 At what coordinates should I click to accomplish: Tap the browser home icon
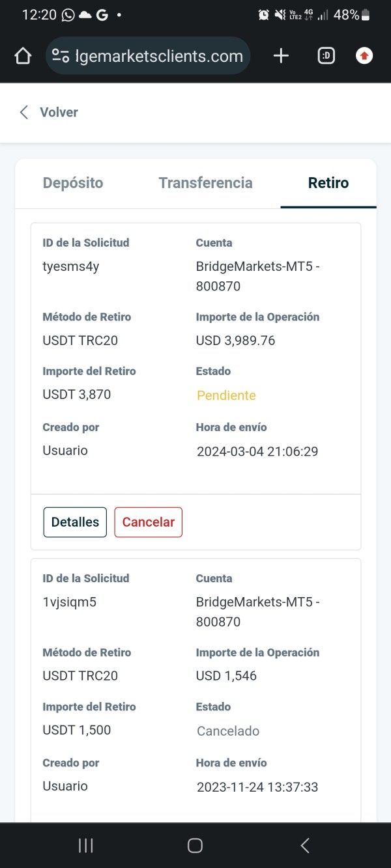pyautogui.click(x=23, y=57)
